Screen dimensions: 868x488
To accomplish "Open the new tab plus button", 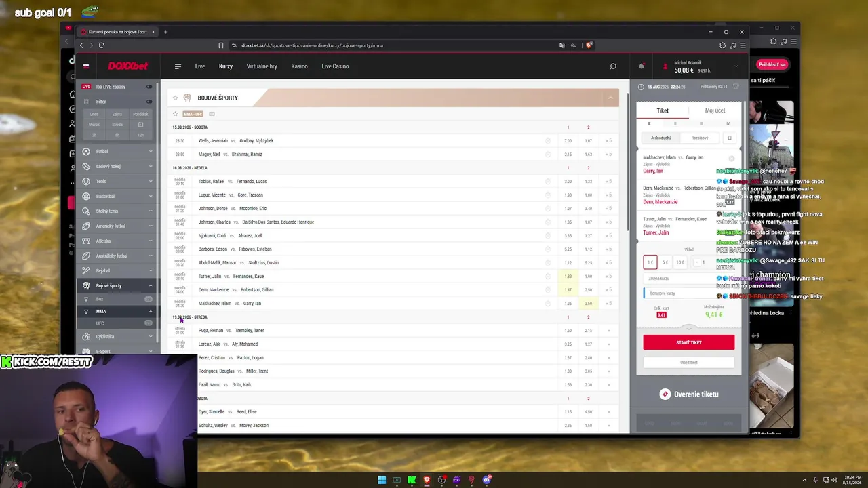I will click(165, 32).
